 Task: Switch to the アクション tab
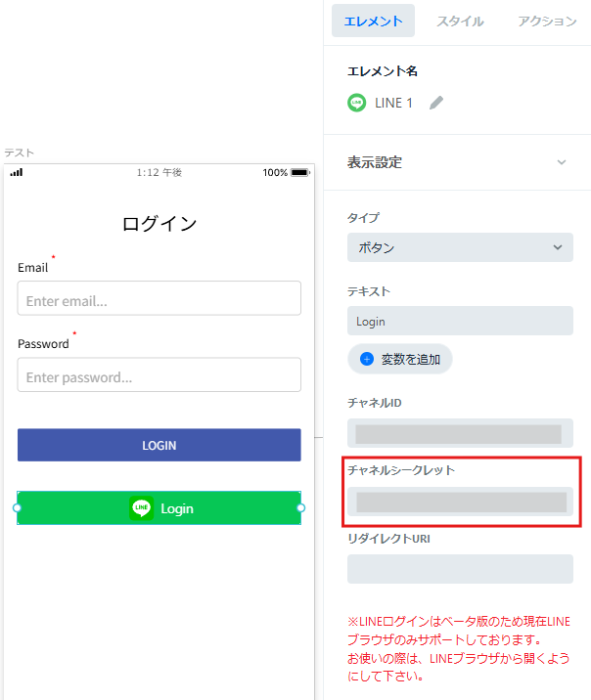click(547, 21)
